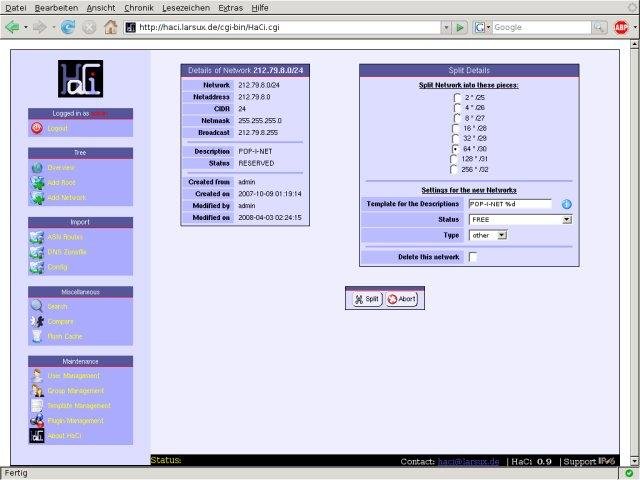
Task: Click the Status value RESERVED
Action: 256,163
